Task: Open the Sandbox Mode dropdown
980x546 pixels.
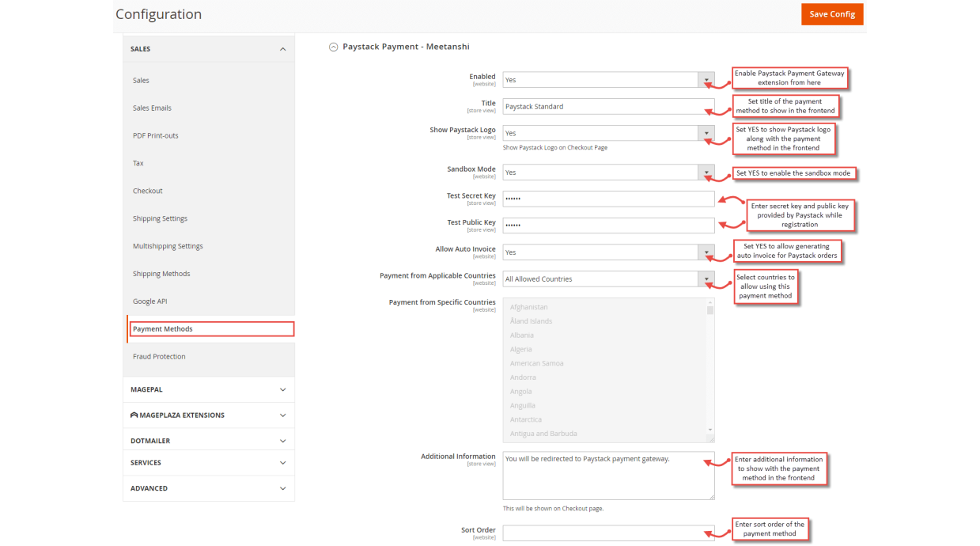Action: tap(608, 173)
